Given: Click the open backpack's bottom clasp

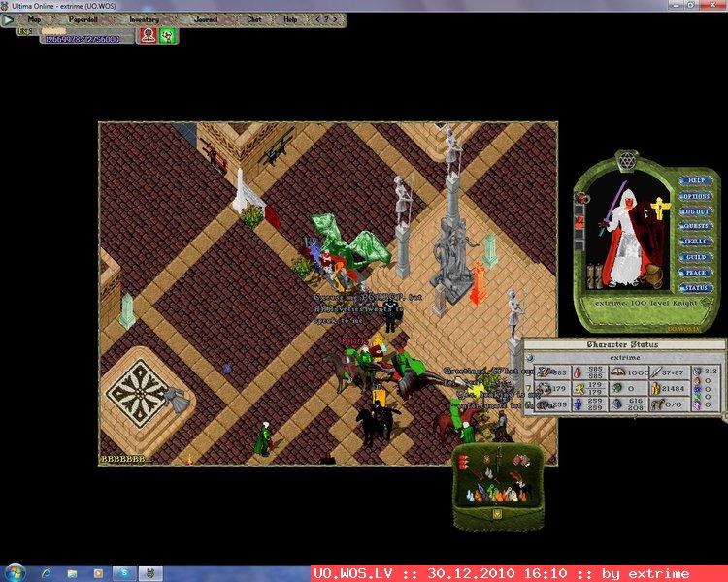Looking at the screenshot, I should 497,514.
